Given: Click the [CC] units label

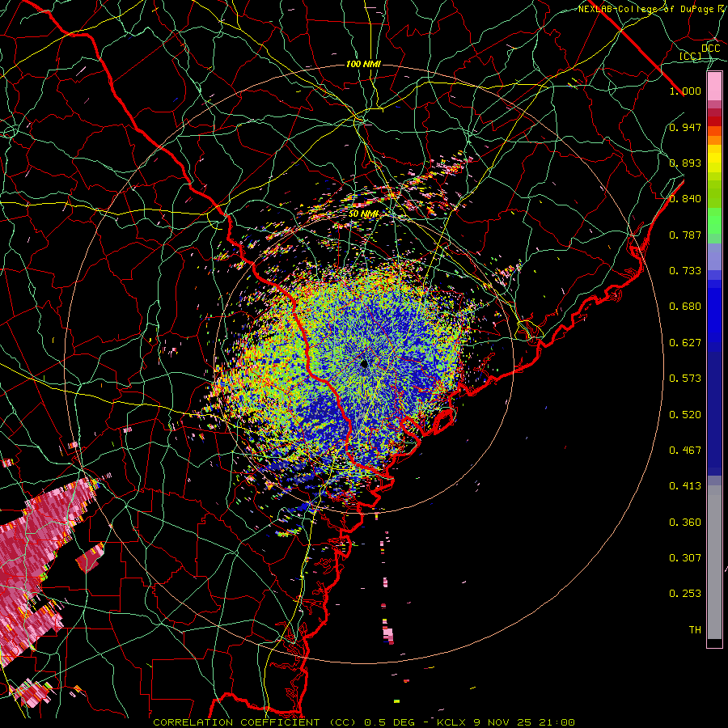Looking at the screenshot, I should pyautogui.click(x=691, y=56).
